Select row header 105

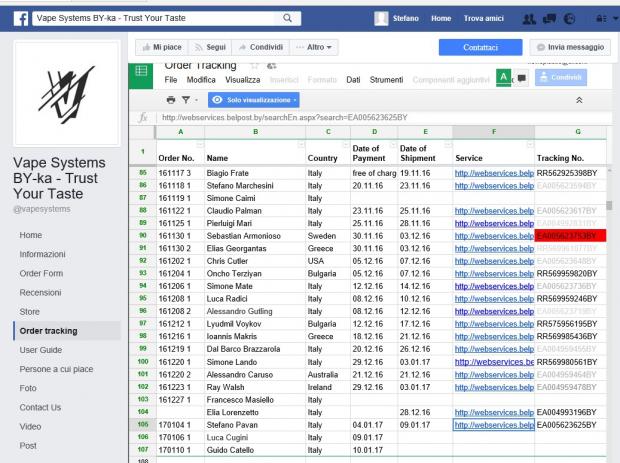click(143, 425)
